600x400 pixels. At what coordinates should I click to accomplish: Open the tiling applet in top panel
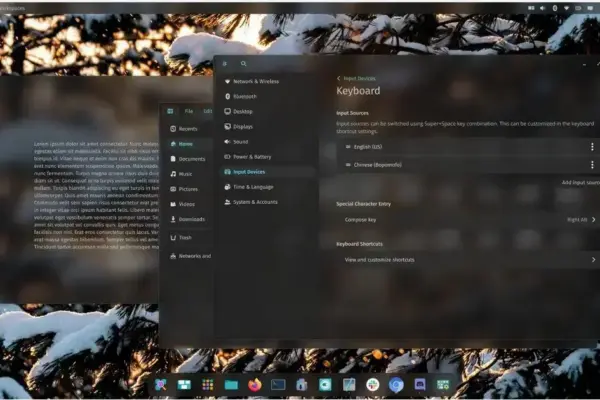pos(531,8)
